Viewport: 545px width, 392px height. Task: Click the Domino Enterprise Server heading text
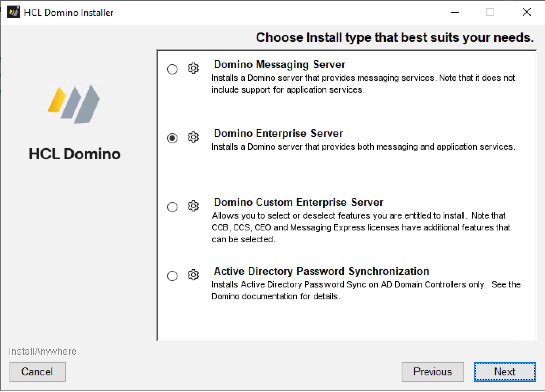(278, 133)
